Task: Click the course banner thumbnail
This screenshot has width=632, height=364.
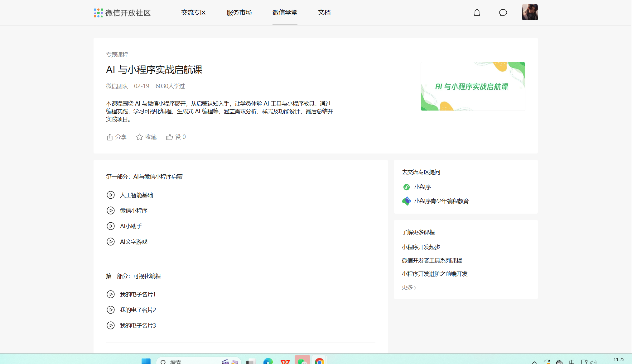Action: [x=473, y=86]
